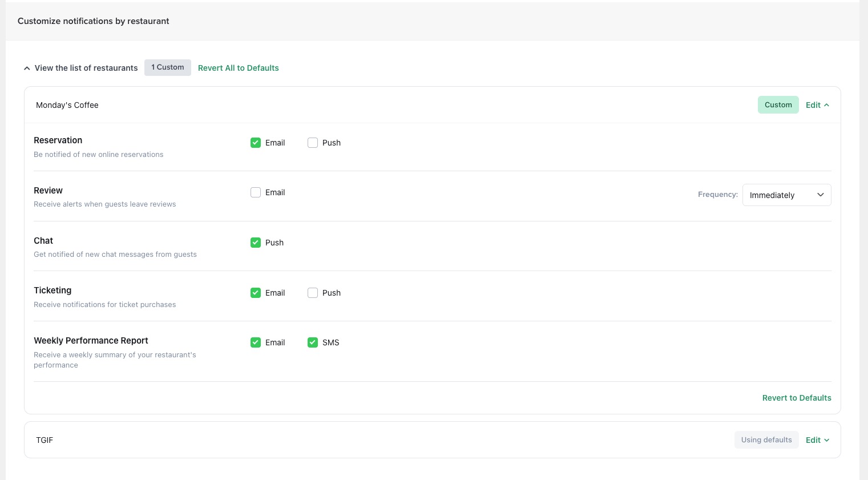Uncheck Reservation Email checkbox
Screen dimensions: 868x480
[256, 143]
